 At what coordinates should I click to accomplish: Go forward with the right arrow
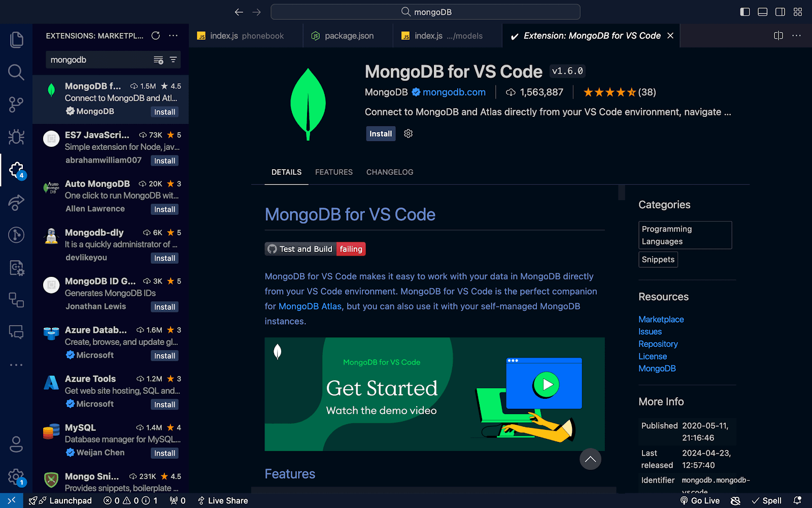tap(257, 12)
